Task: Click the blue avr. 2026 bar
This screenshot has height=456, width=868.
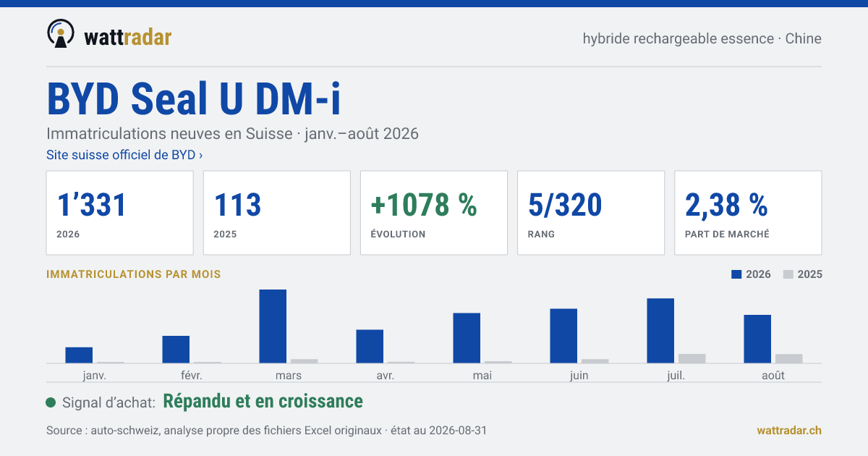Action: 370,347
